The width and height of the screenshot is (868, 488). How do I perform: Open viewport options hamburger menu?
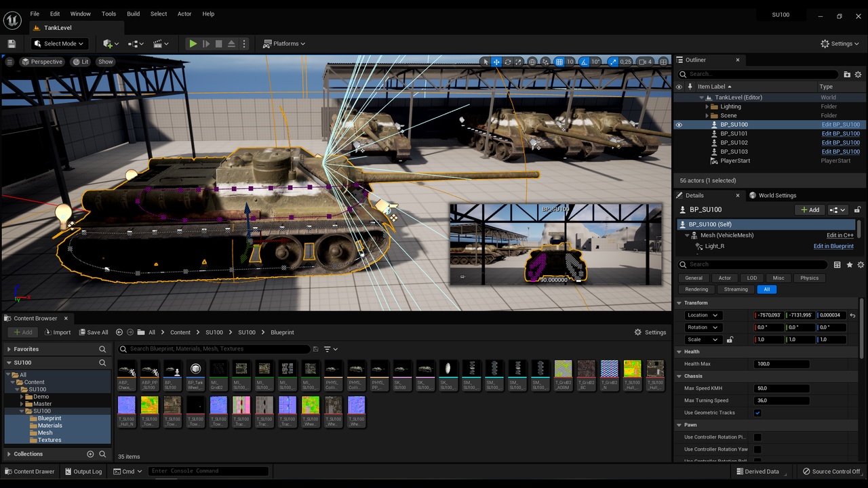tap(9, 62)
